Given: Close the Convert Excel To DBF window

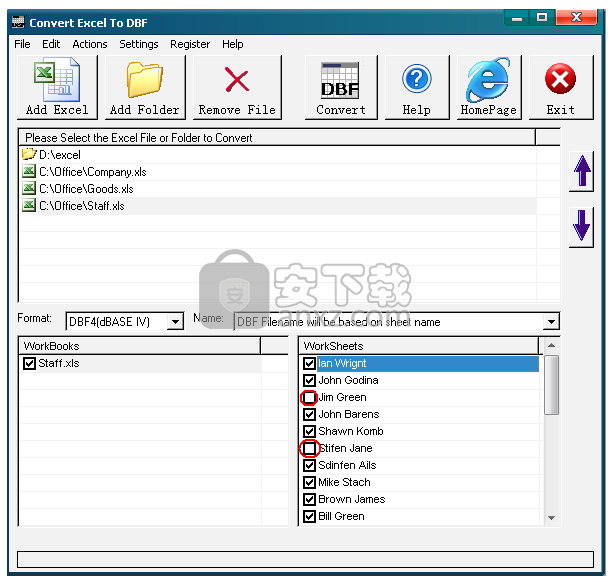Looking at the screenshot, I should tap(576, 18).
